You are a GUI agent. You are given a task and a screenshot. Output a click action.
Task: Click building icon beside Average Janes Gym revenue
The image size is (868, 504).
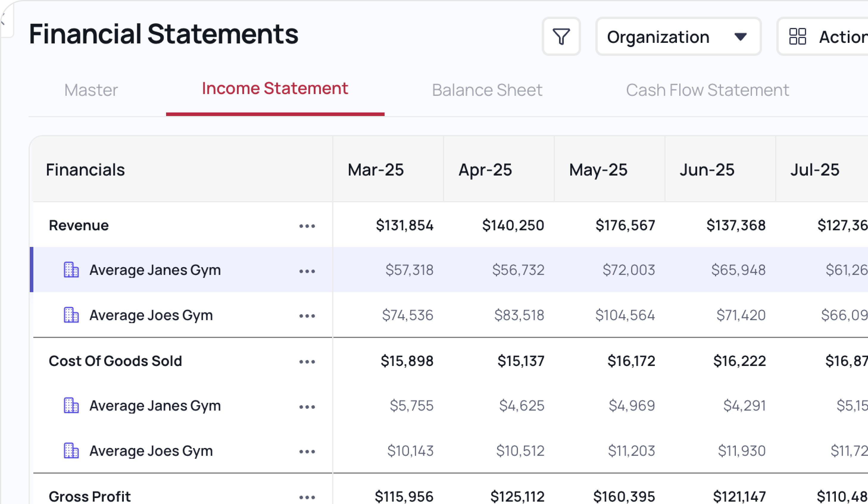pyautogui.click(x=71, y=270)
